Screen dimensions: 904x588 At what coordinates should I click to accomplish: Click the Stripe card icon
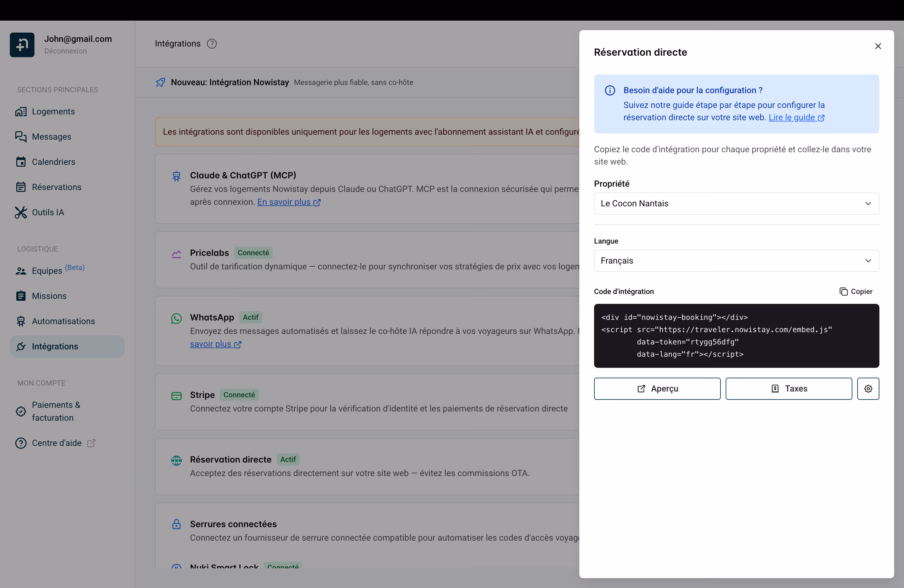[x=176, y=396]
